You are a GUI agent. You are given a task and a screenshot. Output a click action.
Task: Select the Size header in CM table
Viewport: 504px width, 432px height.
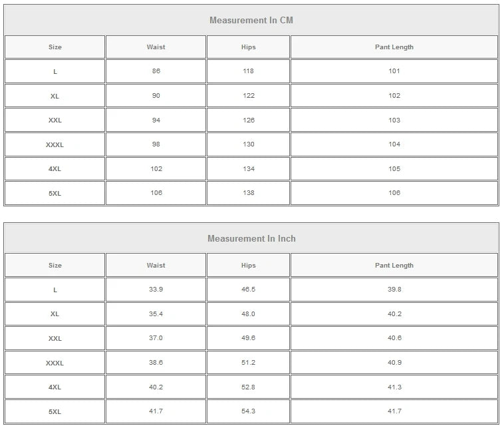55,47
